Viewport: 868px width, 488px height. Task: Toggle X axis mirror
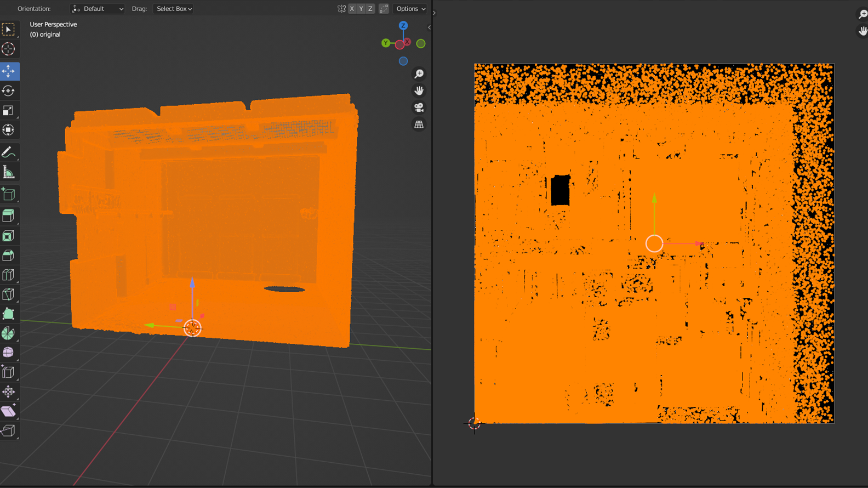click(x=352, y=9)
